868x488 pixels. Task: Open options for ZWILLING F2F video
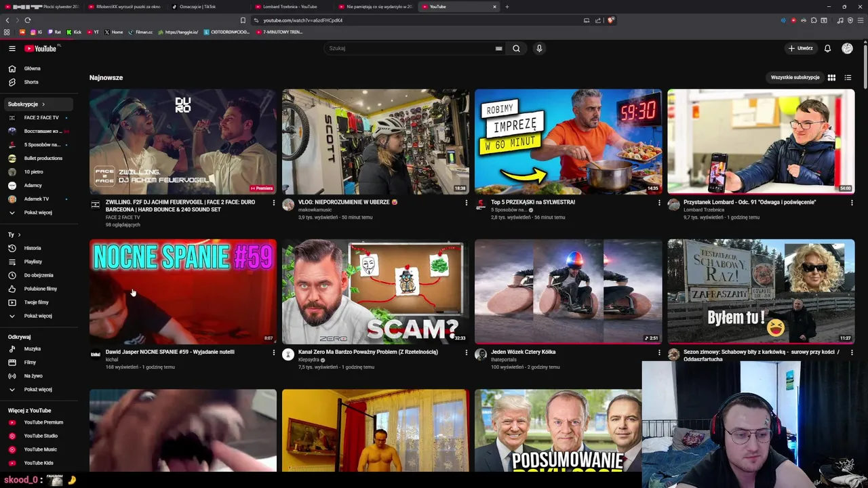[274, 202]
